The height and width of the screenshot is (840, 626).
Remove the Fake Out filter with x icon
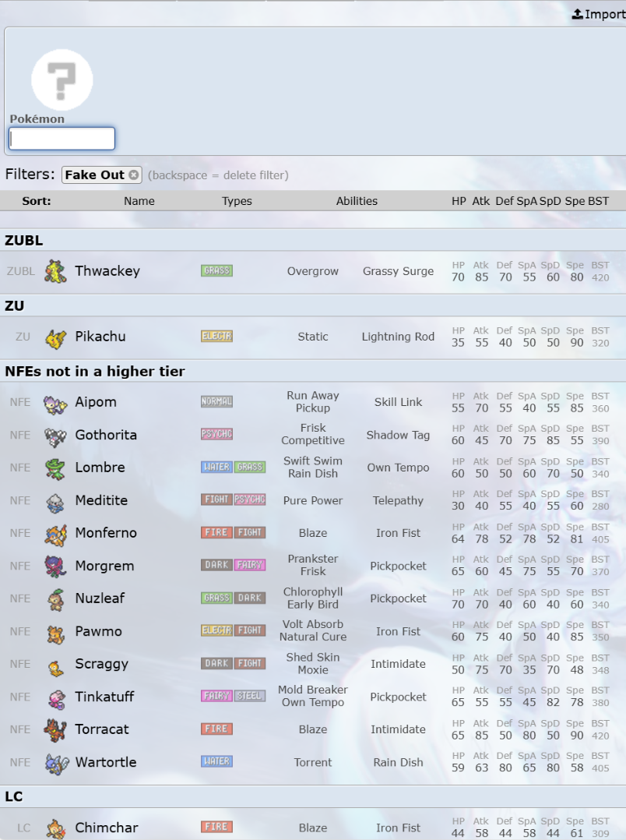point(134,175)
